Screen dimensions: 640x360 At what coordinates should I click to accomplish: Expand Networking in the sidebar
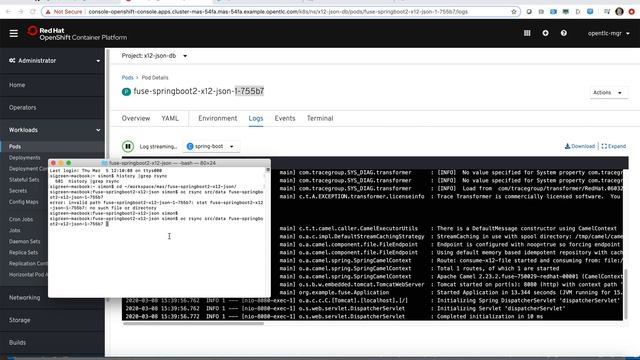[24, 298]
